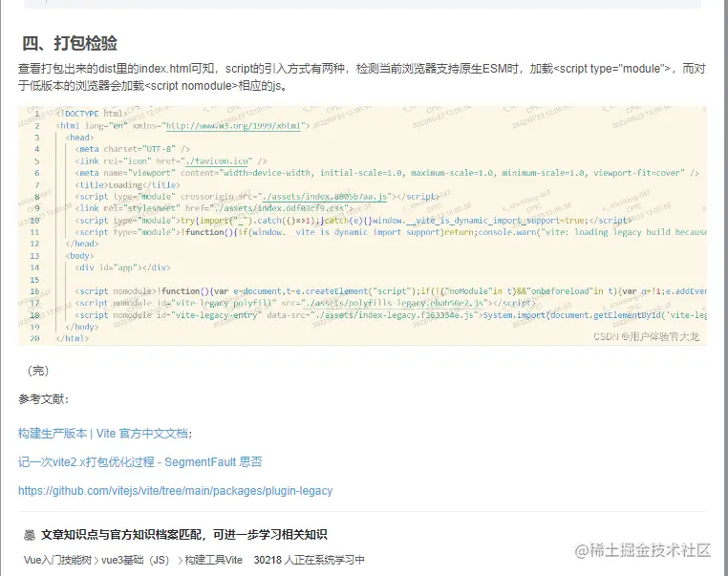Image resolution: width=728 pixels, height=576 pixels.
Task: Open the 记一次vite2.x打包优化过程 SegmentFault link
Action: pyautogui.click(x=139, y=462)
